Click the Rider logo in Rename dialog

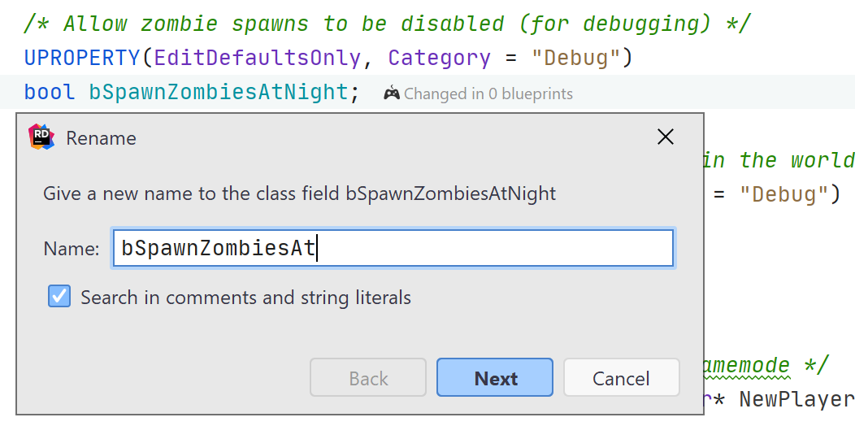pyautogui.click(x=41, y=137)
